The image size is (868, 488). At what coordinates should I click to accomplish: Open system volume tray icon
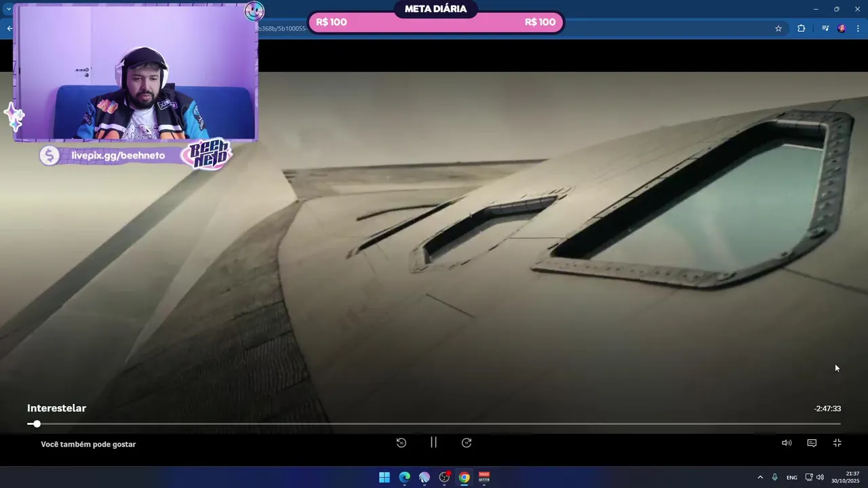coord(820,477)
